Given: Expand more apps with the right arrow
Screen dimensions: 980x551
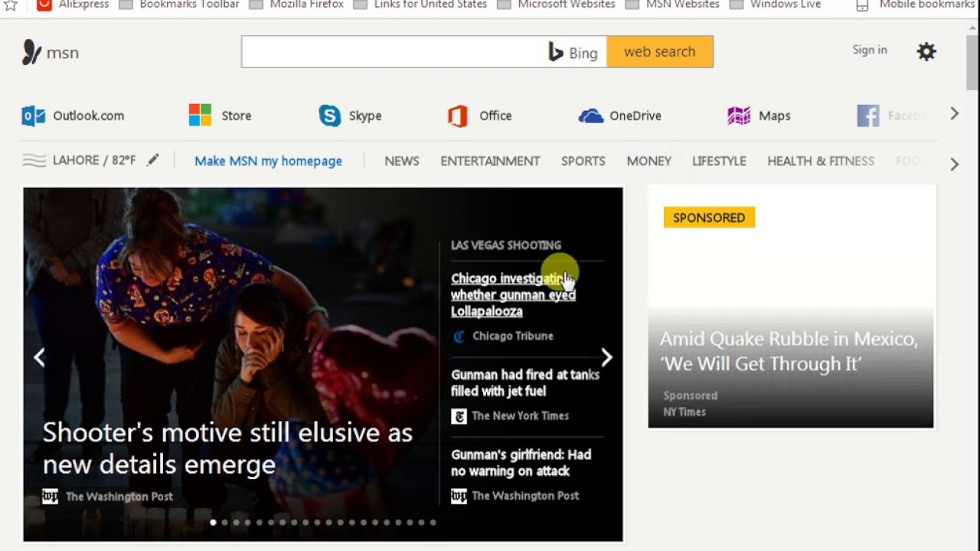Looking at the screenshot, I should coord(954,114).
